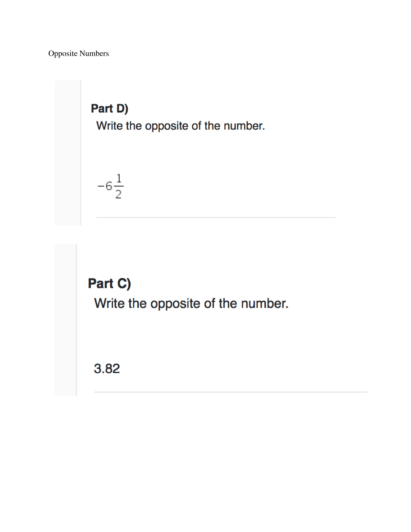The width and height of the screenshot is (411, 532).
Task: Click the "Part D)" heading
Action: pyautogui.click(x=109, y=108)
